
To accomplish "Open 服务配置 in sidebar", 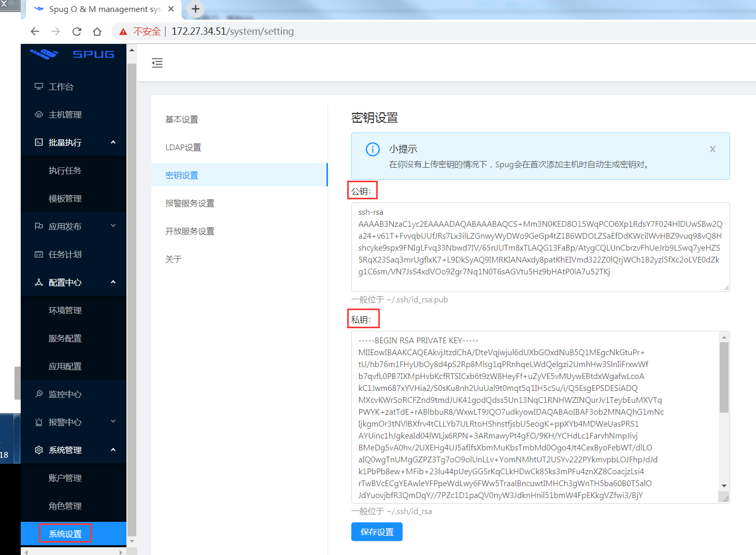I will 74,338.
